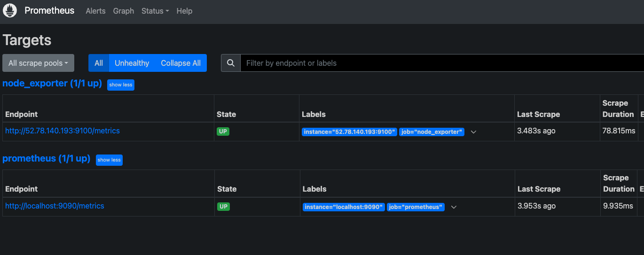Show only Unhealthy targets
Image resolution: width=644 pixels, height=255 pixels.
tap(132, 63)
